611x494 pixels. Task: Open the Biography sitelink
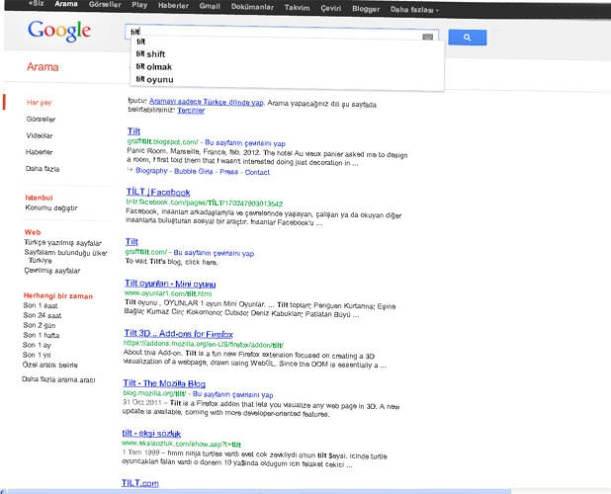pyautogui.click(x=151, y=171)
